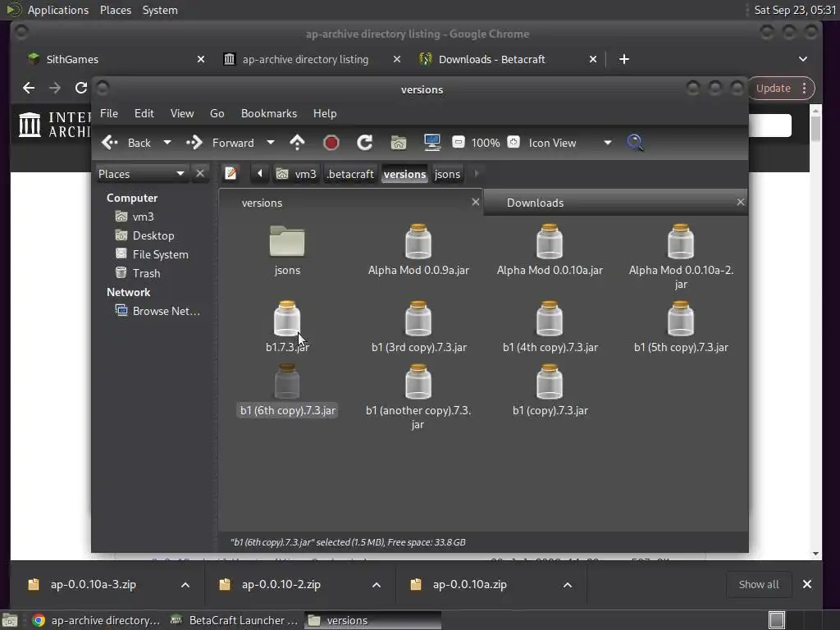
Task: Expand options for ap-0.0.10-2.zip download
Action: [377, 584]
